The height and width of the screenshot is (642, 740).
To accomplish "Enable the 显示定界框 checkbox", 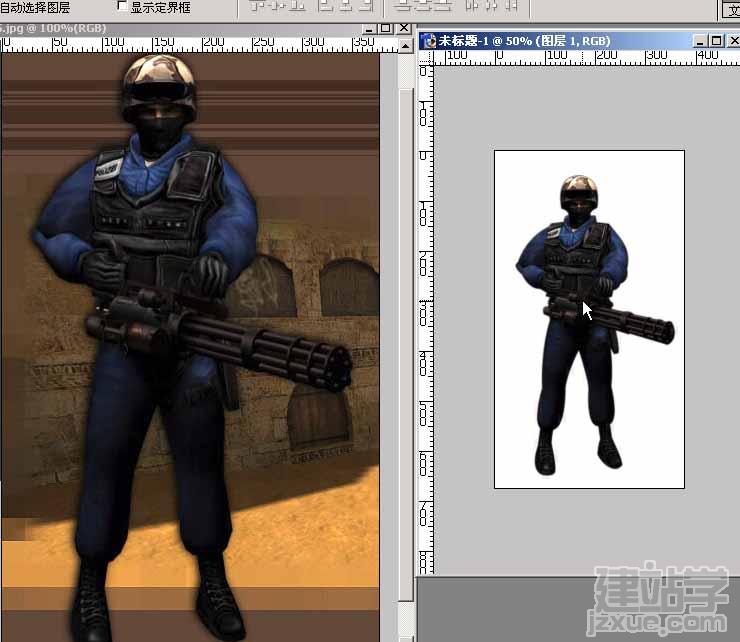I will [x=122, y=6].
